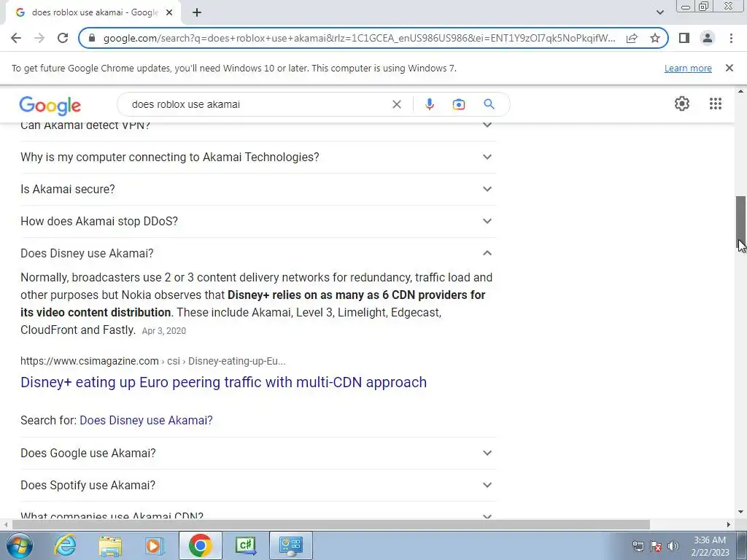Expand 'Does Google use Akamai?' question
This screenshot has width=747, height=560.
coord(258,453)
